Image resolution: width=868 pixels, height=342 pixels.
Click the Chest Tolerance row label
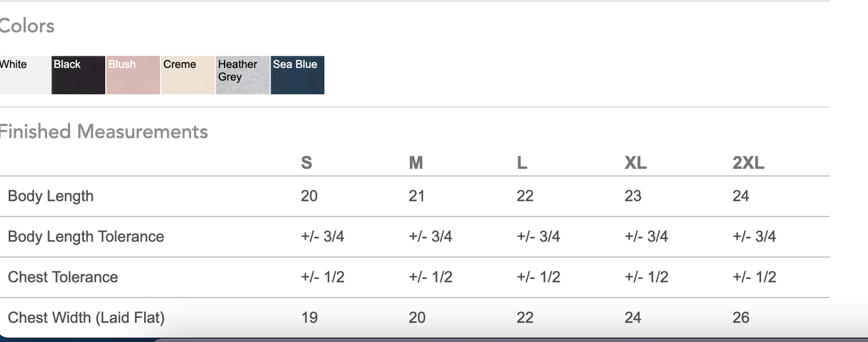[63, 277]
